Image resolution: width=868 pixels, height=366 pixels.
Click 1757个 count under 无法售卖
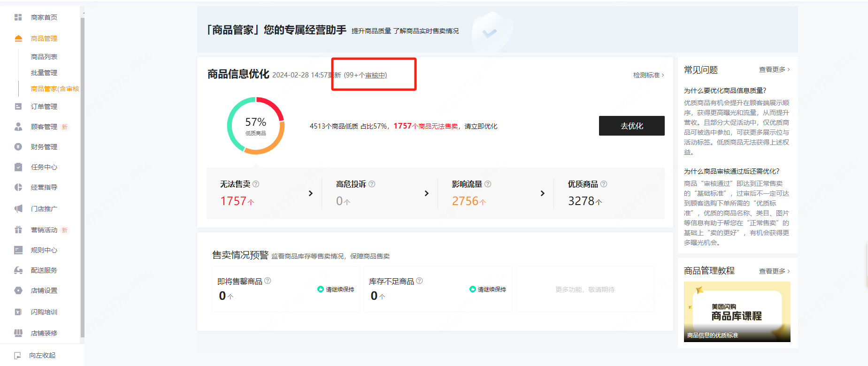[x=237, y=201]
